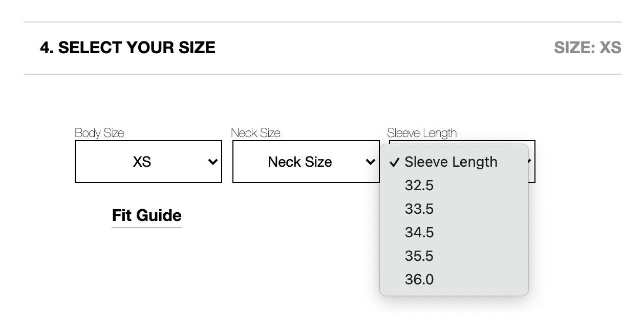This screenshot has width=644, height=313.
Task: Click the "4. SELECT YOUR SIZE" section heading
Action: click(127, 48)
